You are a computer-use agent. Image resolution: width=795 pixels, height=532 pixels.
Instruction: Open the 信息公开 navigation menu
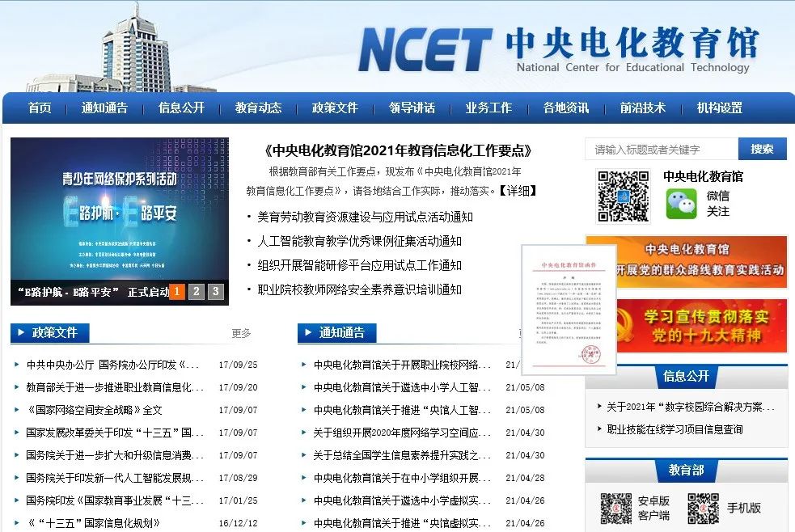pyautogui.click(x=181, y=108)
